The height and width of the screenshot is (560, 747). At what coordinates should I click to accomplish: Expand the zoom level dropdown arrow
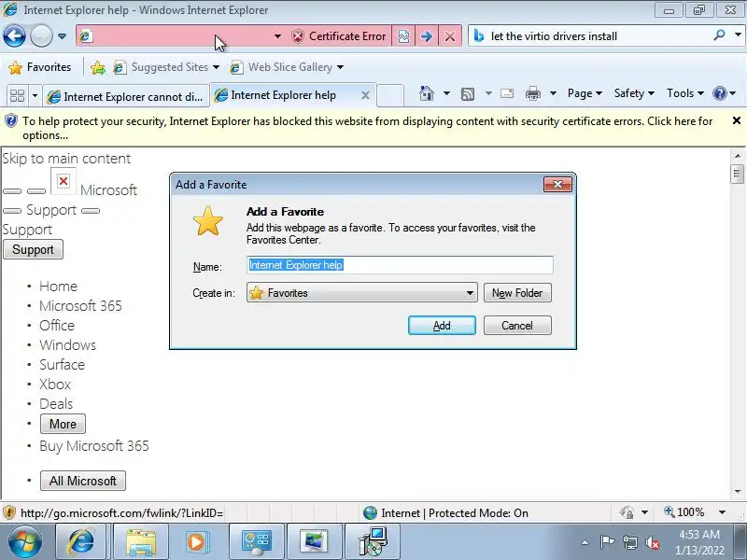722,512
